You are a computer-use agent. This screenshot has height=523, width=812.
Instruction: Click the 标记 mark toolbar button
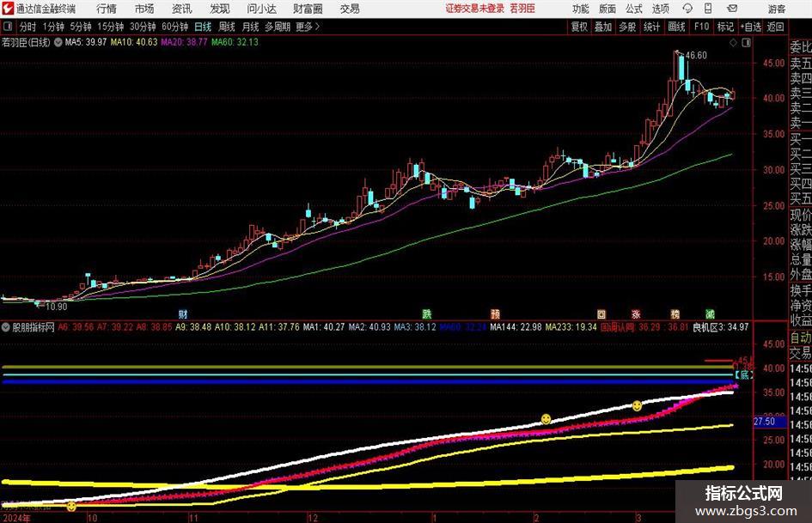point(725,27)
